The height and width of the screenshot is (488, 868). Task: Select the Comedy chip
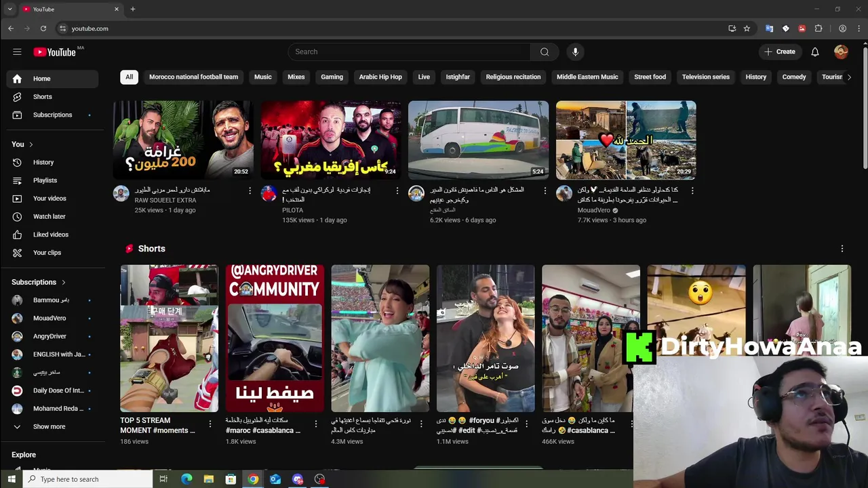point(794,77)
